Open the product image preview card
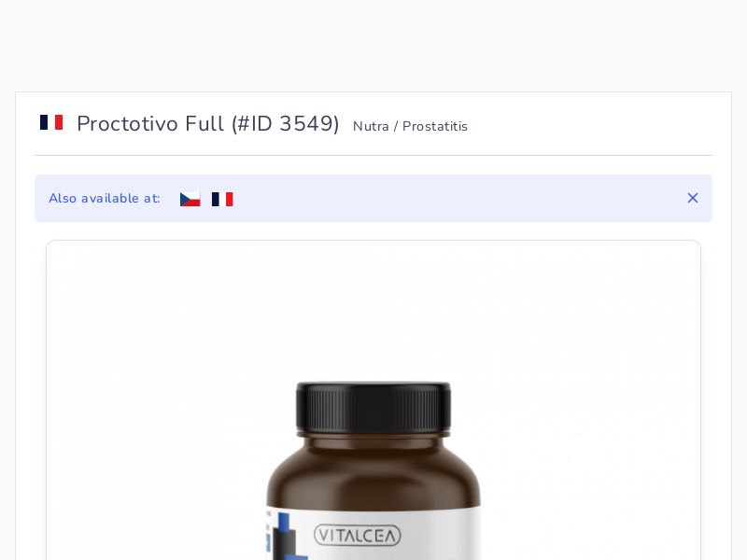The image size is (747, 560). pyautogui.click(x=373, y=400)
